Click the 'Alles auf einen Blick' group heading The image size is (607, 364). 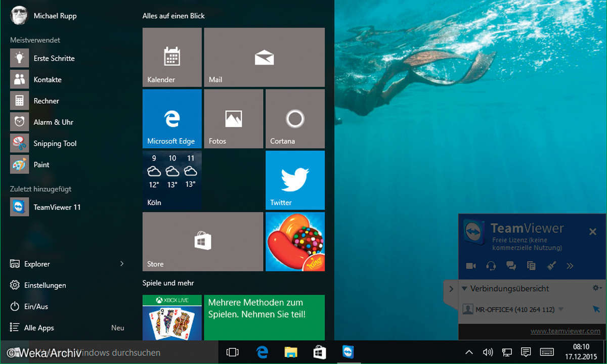(x=174, y=16)
